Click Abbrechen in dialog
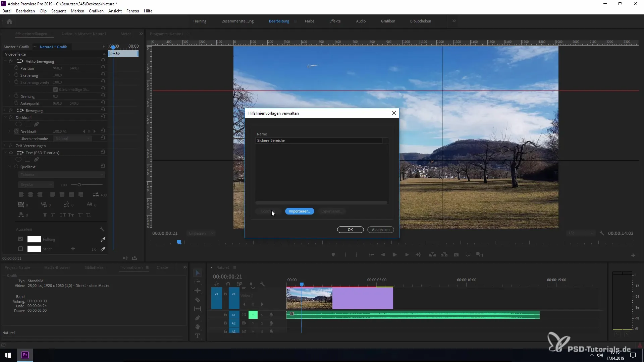Viewport: 644px width, 362px height. (381, 230)
